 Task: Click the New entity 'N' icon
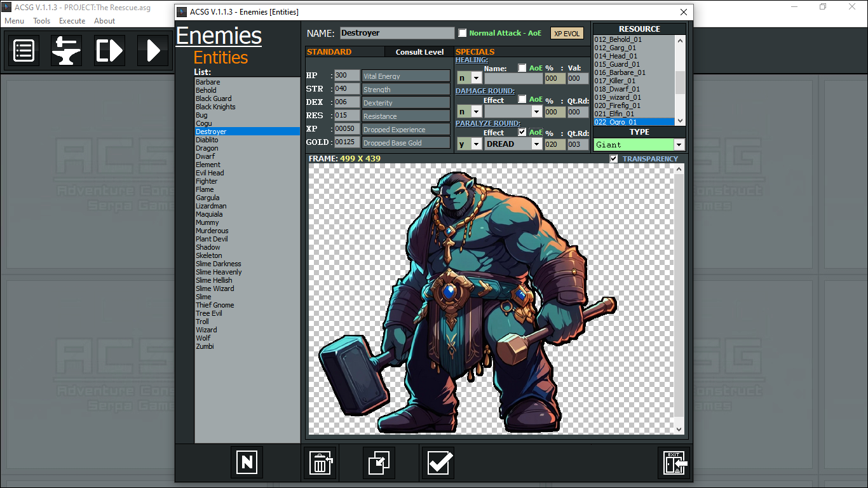point(247,462)
